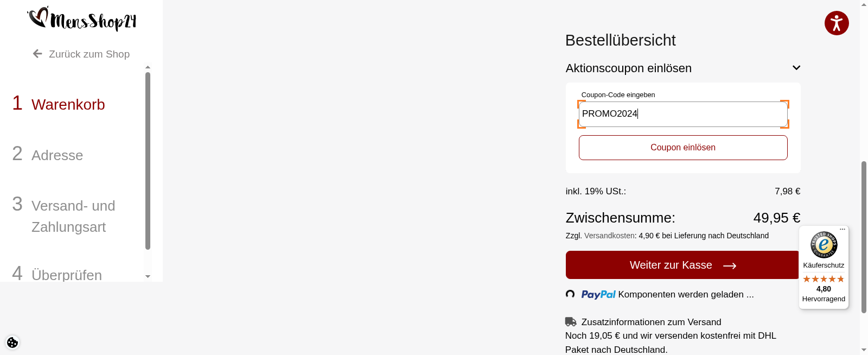Screen dimensions: 868x355
Task: Click the shipping truck icon
Action: [571, 321]
